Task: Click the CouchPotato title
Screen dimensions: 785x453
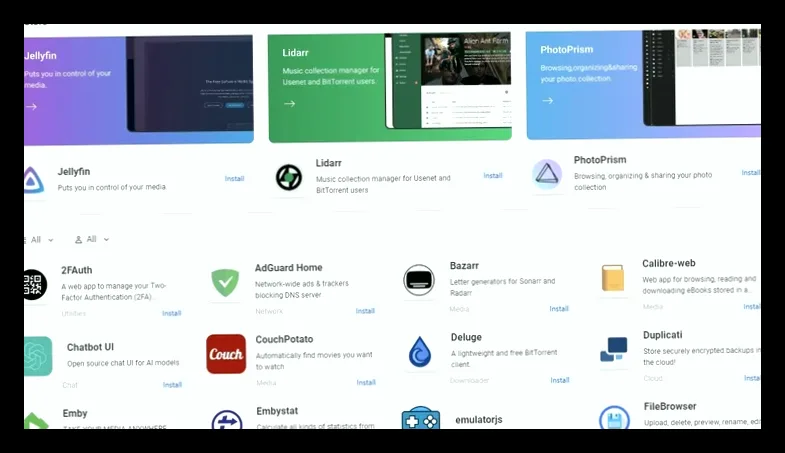Action: pos(284,339)
